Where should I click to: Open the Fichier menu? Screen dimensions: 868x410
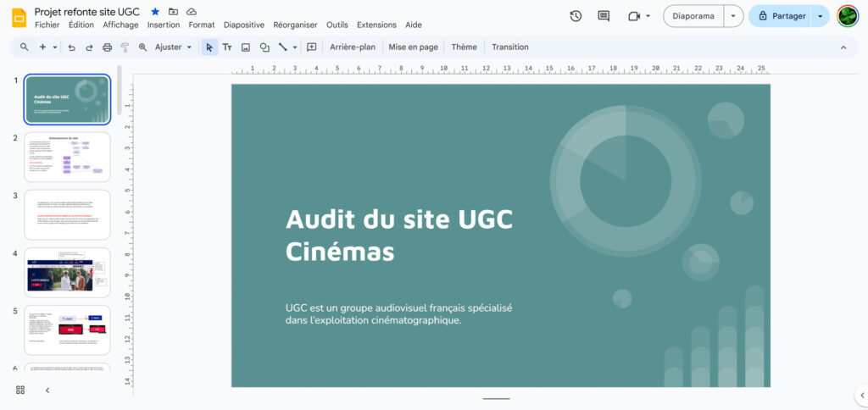[x=47, y=25]
